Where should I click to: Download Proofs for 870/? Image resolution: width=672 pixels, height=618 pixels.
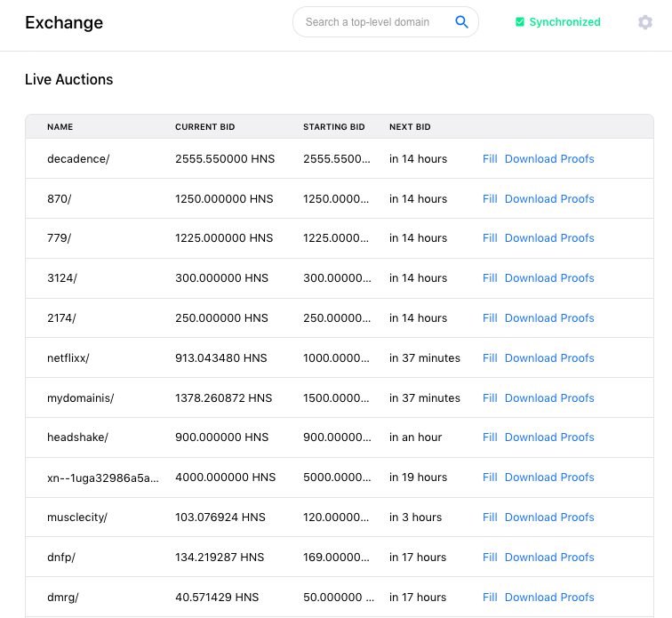549,198
